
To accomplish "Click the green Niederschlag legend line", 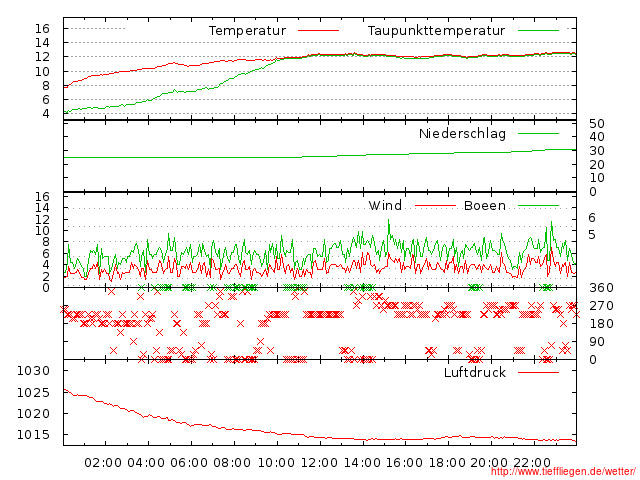I will tap(538, 133).
